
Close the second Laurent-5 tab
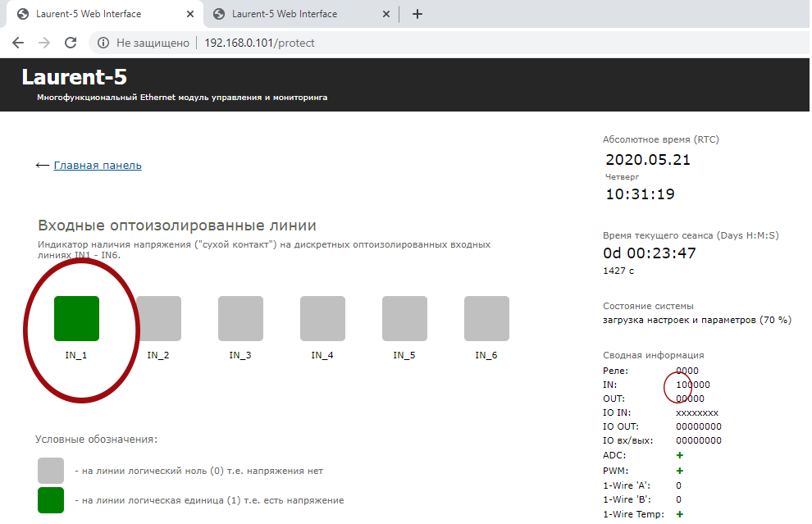click(x=385, y=14)
